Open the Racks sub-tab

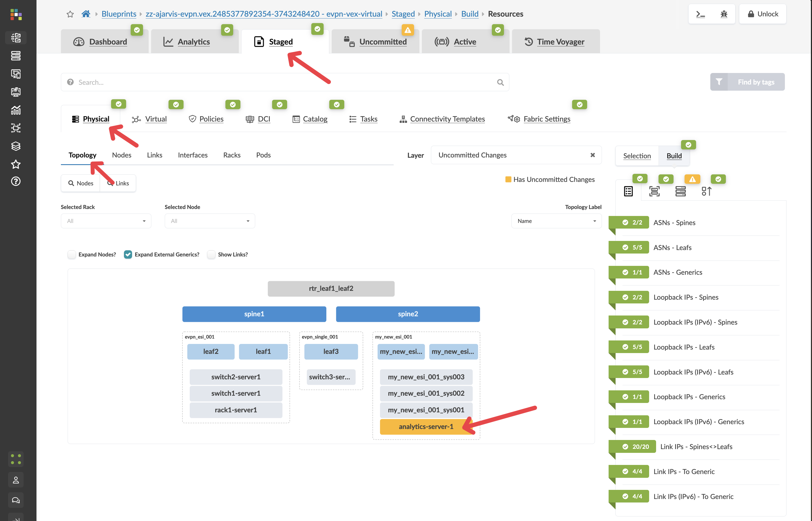232,155
